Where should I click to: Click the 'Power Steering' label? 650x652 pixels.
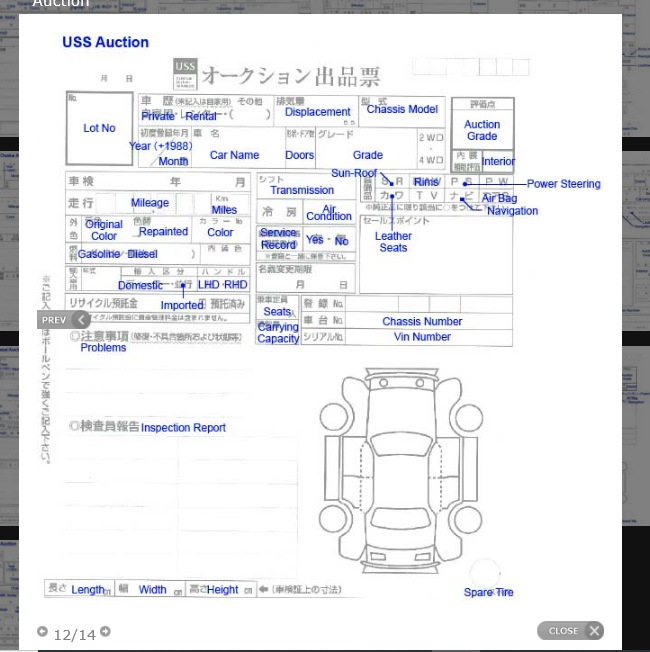point(563,184)
